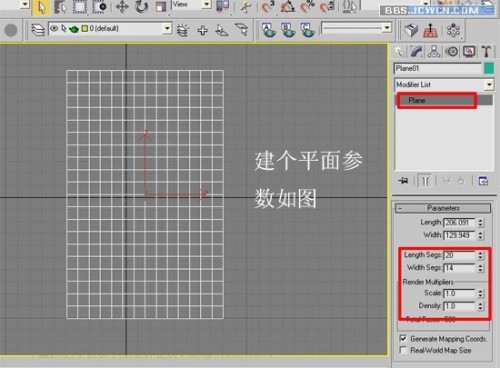Click the teapot render icon labeled A
500x368 pixels.
pos(269,30)
